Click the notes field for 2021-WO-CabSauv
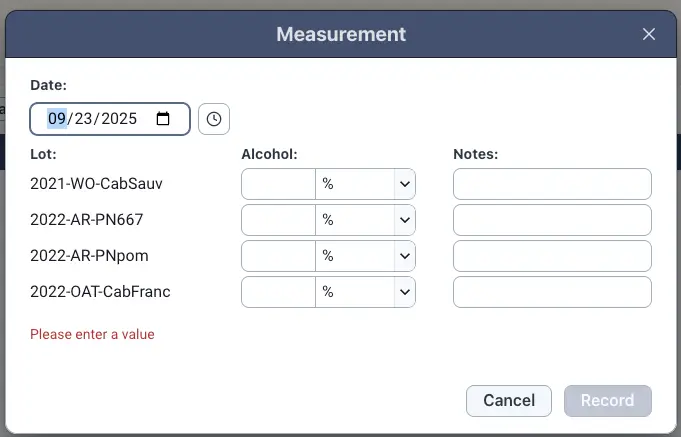Viewport: 681px width, 437px height. 552,184
